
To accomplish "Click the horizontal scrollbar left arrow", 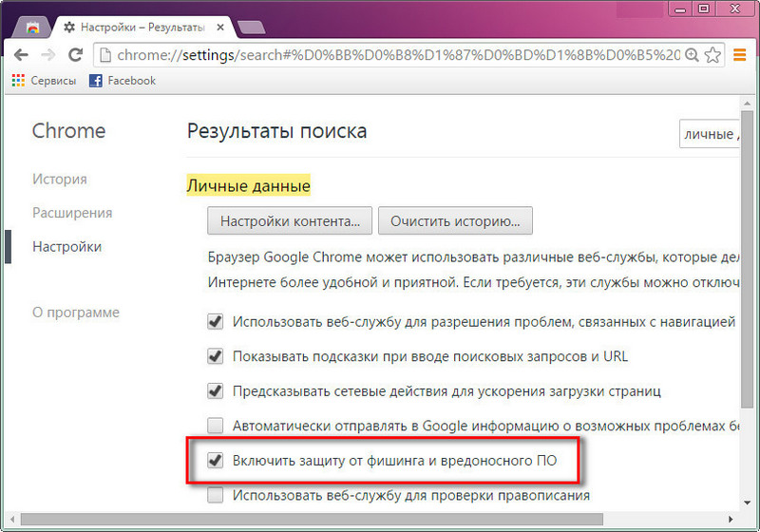I will pyautogui.click(x=12, y=520).
